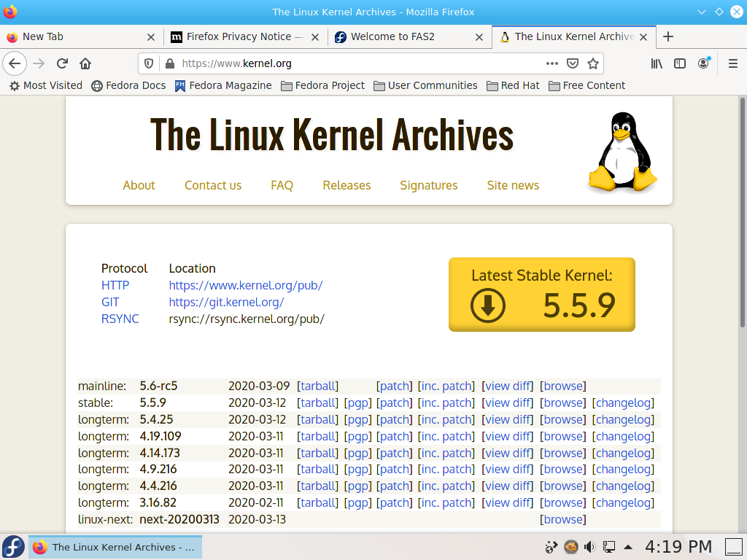Open changelog for longterm 4.4.216
Image resolution: width=747 pixels, height=560 pixels.
[x=623, y=486]
